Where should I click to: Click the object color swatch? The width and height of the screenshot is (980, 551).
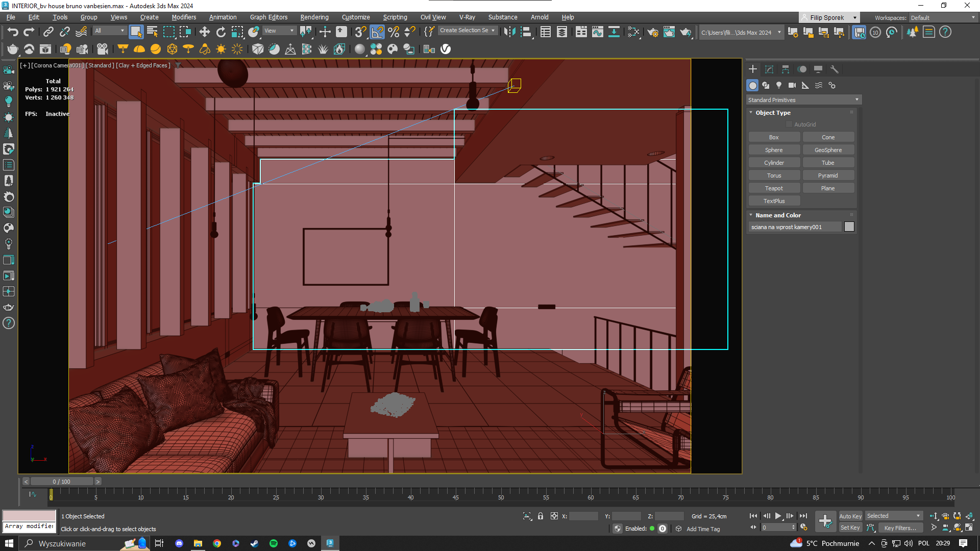(x=849, y=227)
